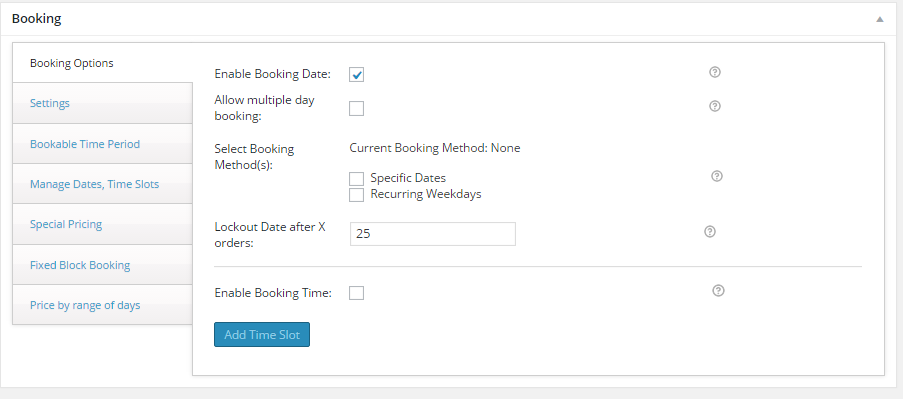The height and width of the screenshot is (399, 903).
Task: Uncheck Enable Booking Date checkbox
Action: tap(356, 74)
